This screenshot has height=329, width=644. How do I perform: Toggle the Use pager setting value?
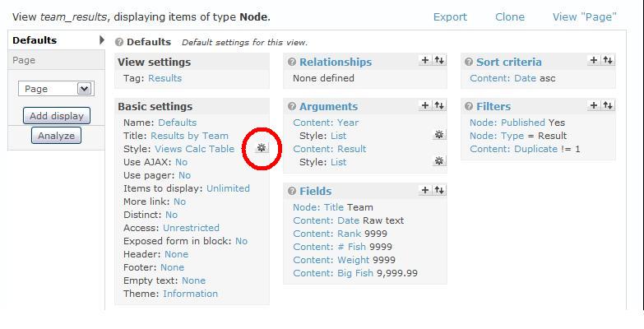tap(184, 175)
